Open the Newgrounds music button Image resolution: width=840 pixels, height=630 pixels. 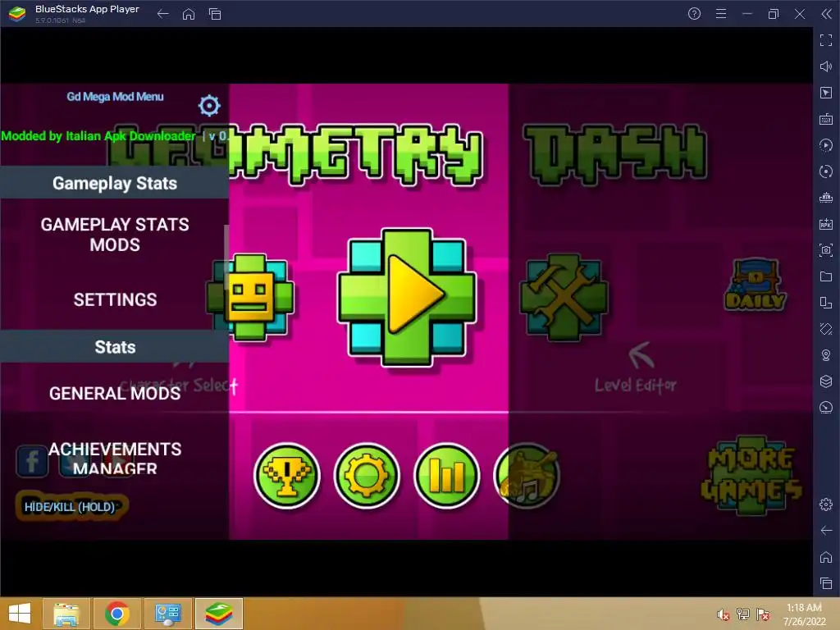click(527, 476)
